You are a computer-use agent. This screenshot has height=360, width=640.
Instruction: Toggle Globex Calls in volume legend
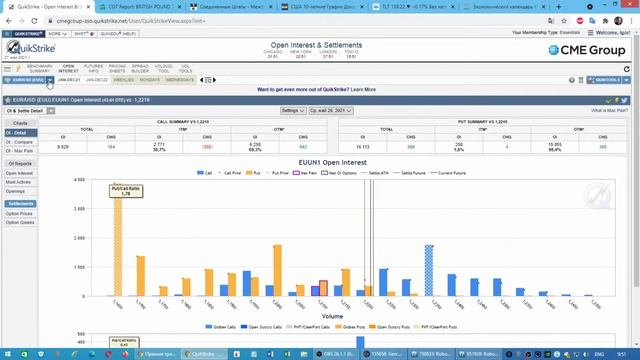[x=221, y=327]
